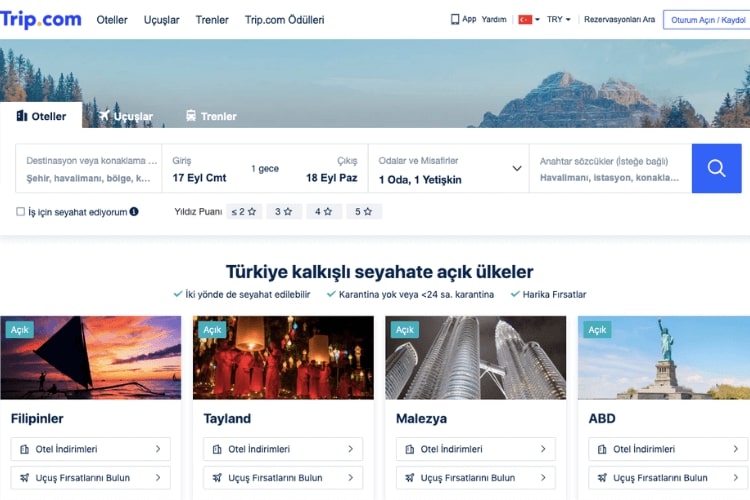Click plane icon in ABD Uçuş Fırsatlarını

[x=602, y=478]
